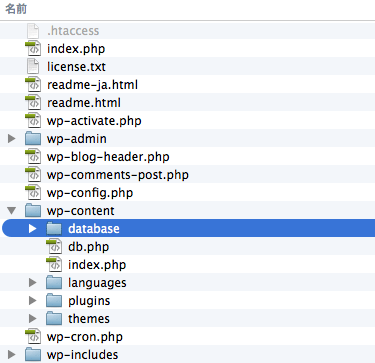The image size is (375, 363).
Task: Expand the selected database folder
Action: (32, 229)
